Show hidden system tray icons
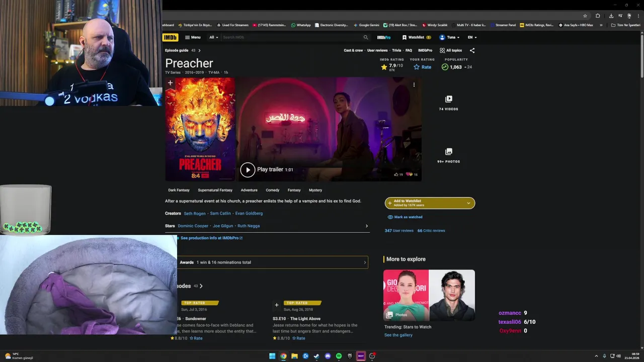644x362 pixels. coord(596,356)
